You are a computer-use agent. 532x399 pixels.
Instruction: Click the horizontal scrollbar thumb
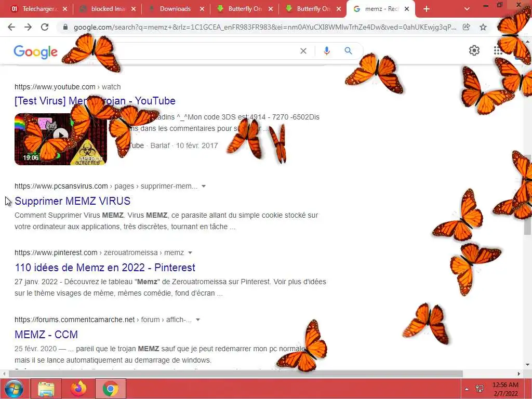(x=236, y=374)
